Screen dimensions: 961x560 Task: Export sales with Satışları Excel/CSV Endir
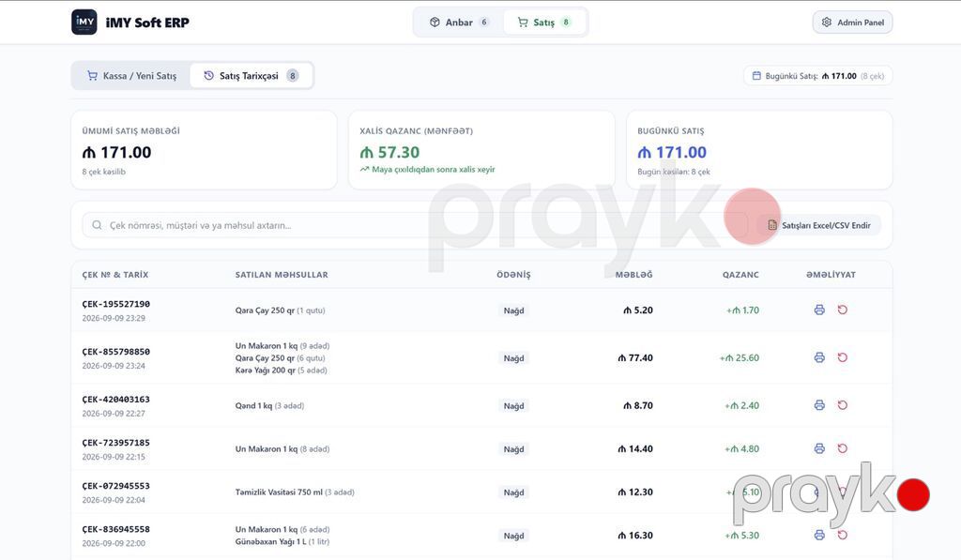click(818, 225)
